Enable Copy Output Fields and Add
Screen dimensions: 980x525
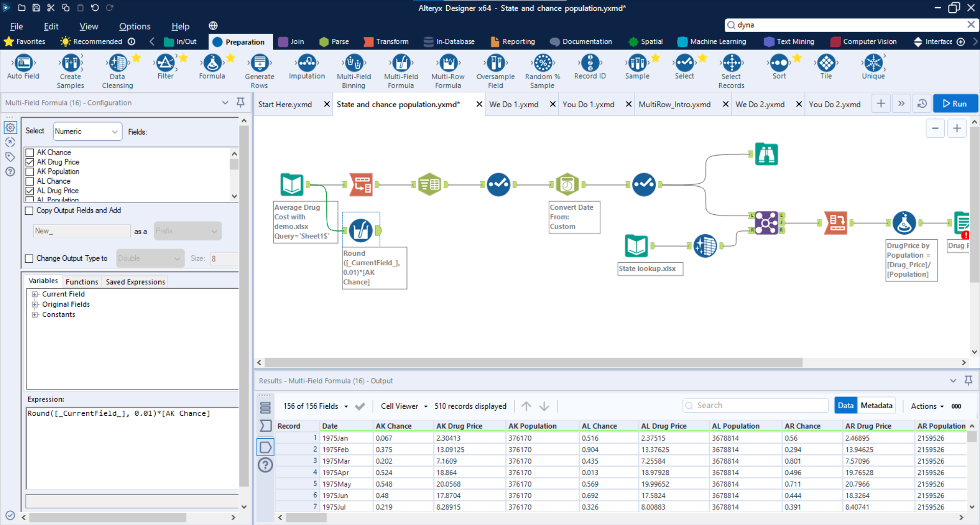click(x=30, y=211)
